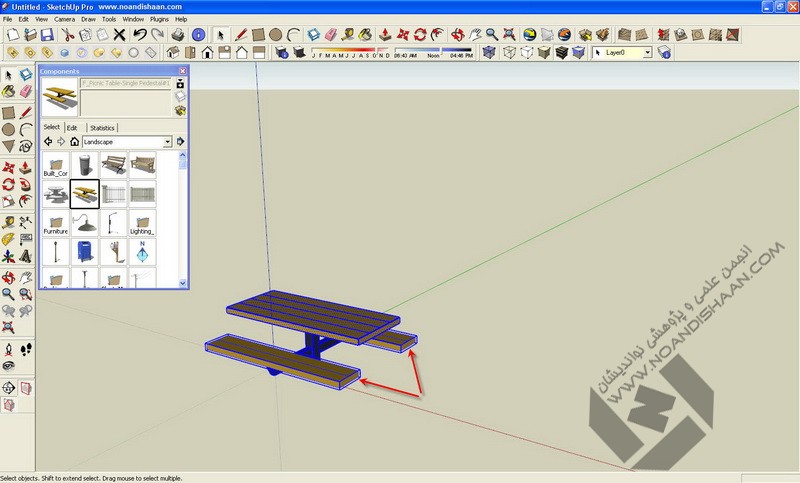Choose the Circle tool in left toolbar
This screenshot has height=483, width=800.
[9, 129]
